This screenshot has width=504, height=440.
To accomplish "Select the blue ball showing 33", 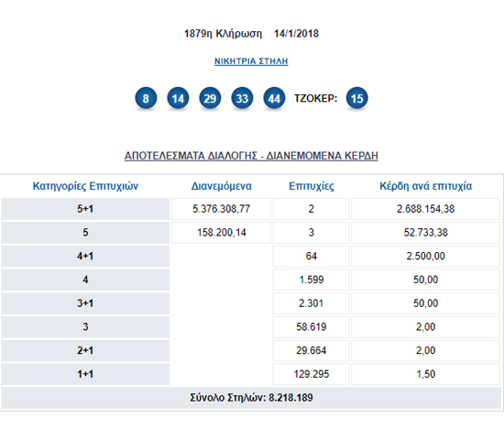I will point(242,98).
